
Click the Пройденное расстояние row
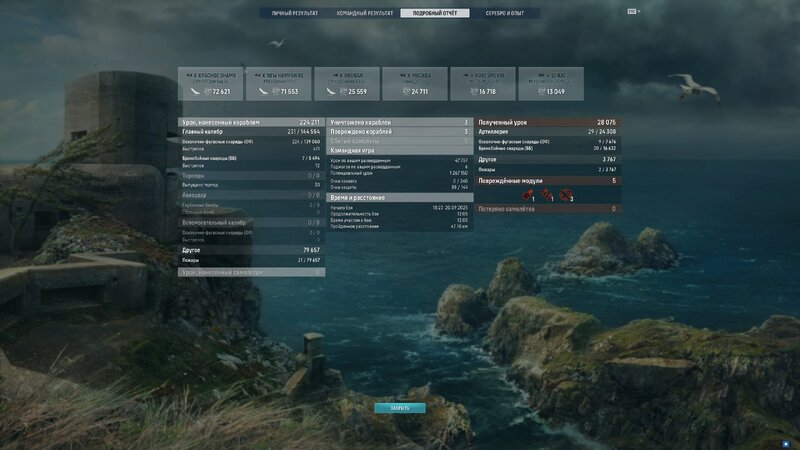coord(399,226)
